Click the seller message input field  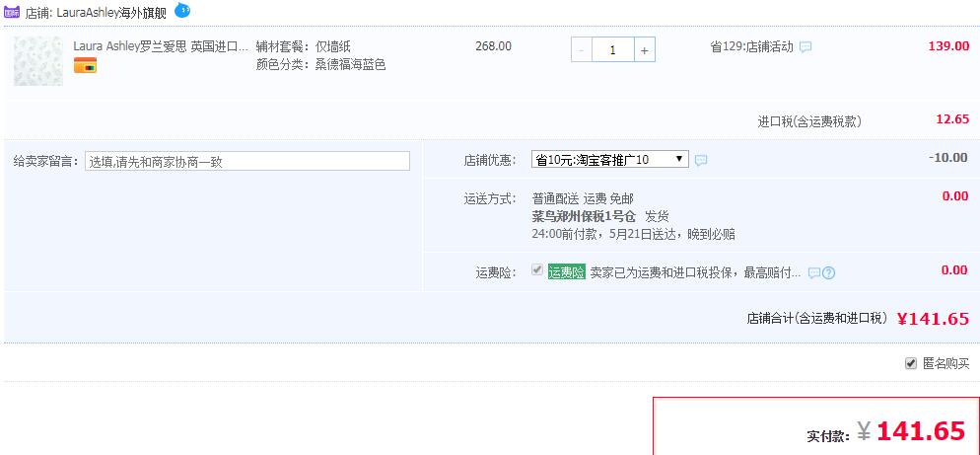[247, 161]
